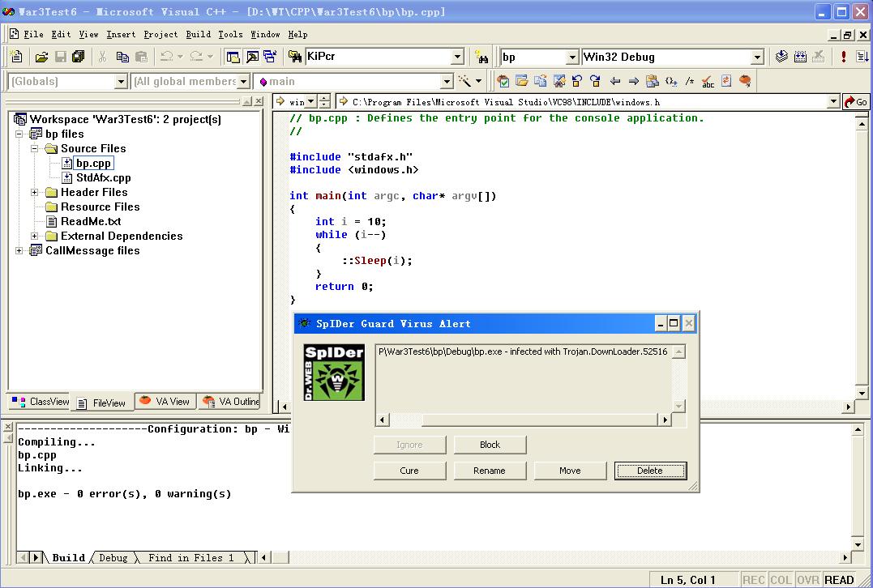Click the alert message horizontal scrollbar

click(x=524, y=420)
